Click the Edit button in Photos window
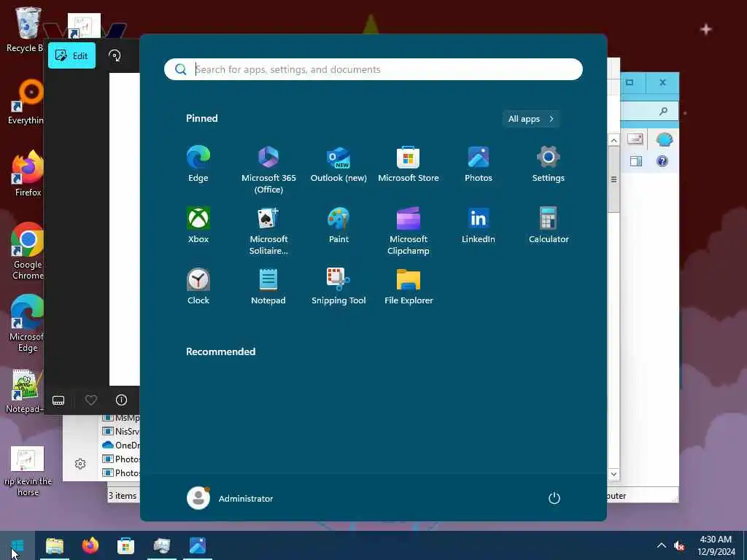 pyautogui.click(x=72, y=55)
